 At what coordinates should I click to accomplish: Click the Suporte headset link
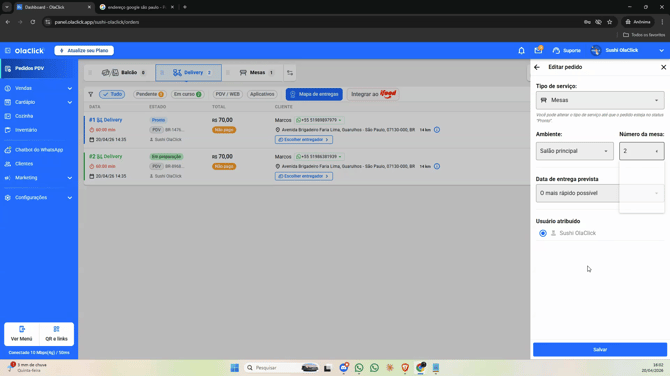pos(567,50)
